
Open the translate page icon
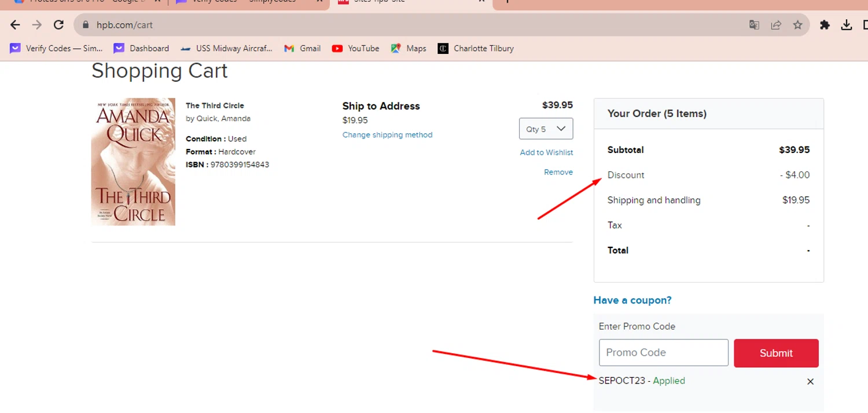[754, 25]
